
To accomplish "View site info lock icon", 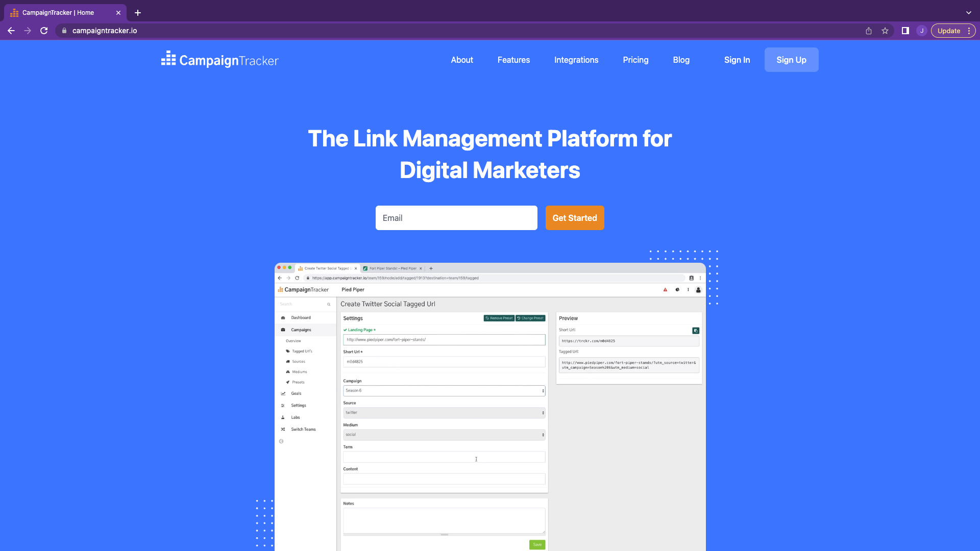I will pos(64,31).
